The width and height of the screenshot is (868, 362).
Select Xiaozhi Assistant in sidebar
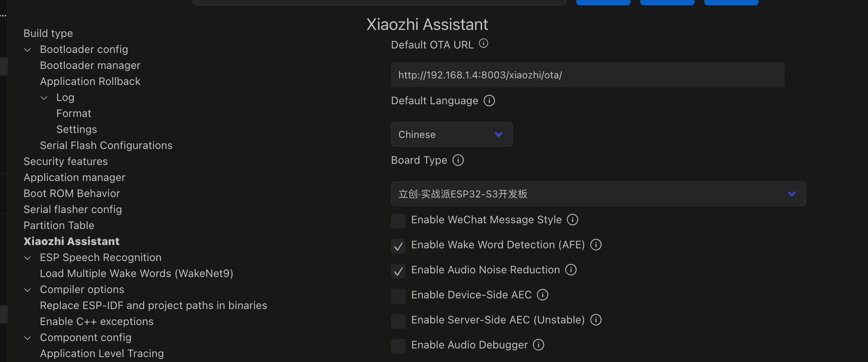(x=72, y=241)
